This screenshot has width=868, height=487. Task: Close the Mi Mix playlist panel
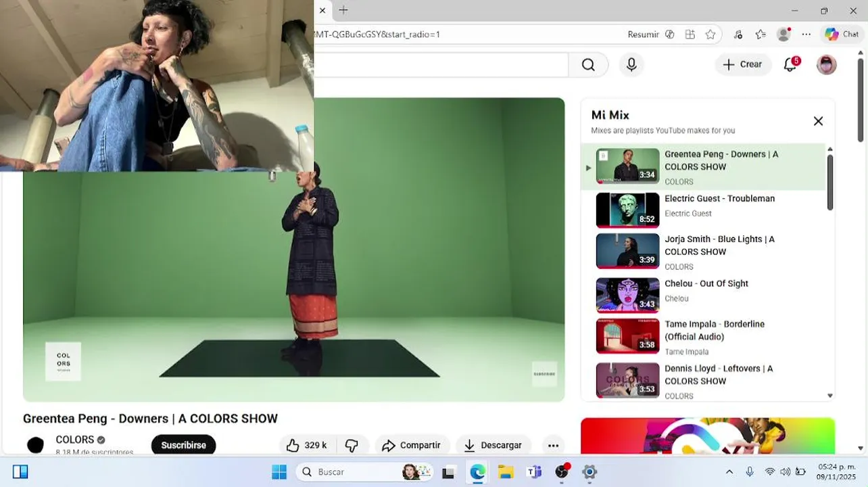pyautogui.click(x=818, y=121)
